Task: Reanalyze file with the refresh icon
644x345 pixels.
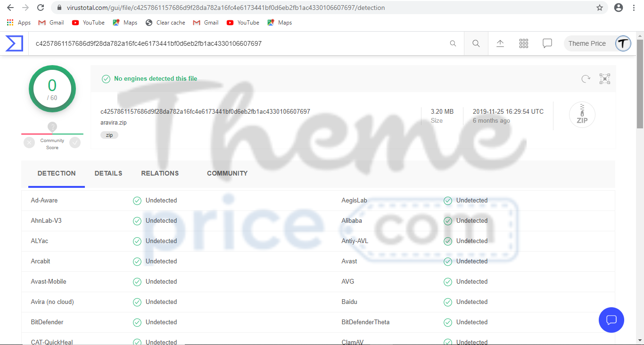Action: tap(586, 79)
